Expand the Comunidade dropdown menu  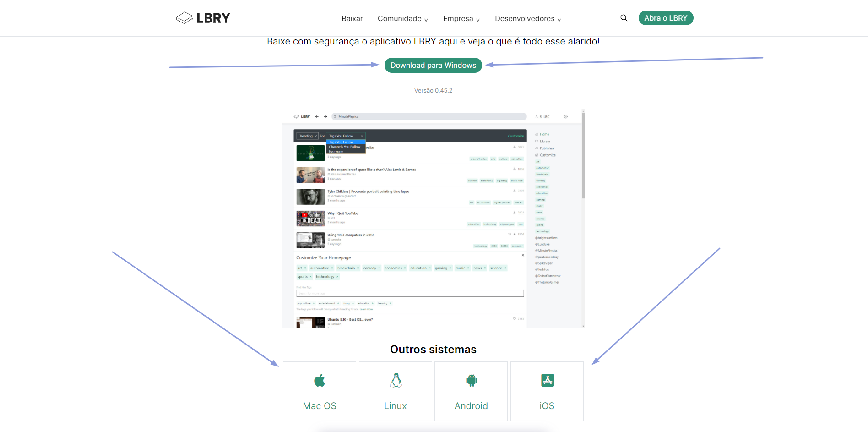[x=403, y=18]
